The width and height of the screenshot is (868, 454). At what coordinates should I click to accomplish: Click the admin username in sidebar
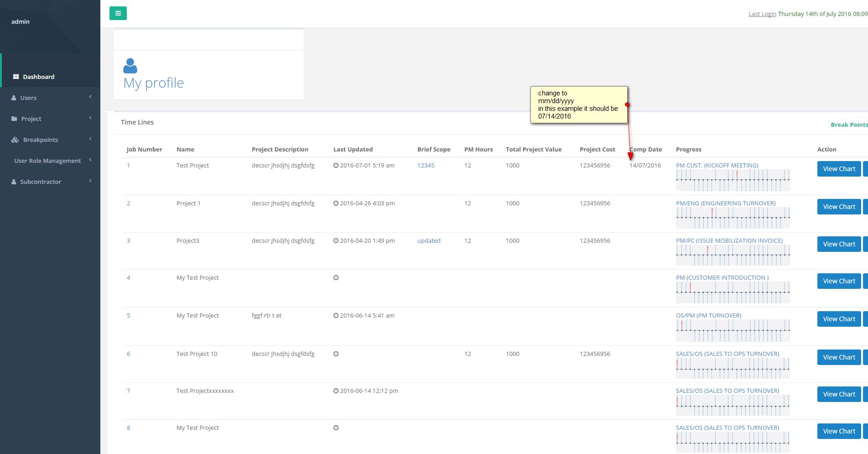21,21
